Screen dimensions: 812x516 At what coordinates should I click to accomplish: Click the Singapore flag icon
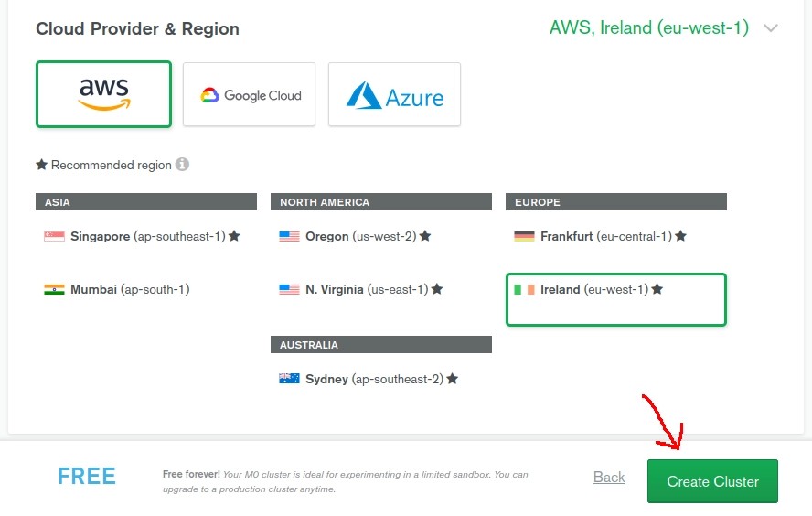pos(54,236)
